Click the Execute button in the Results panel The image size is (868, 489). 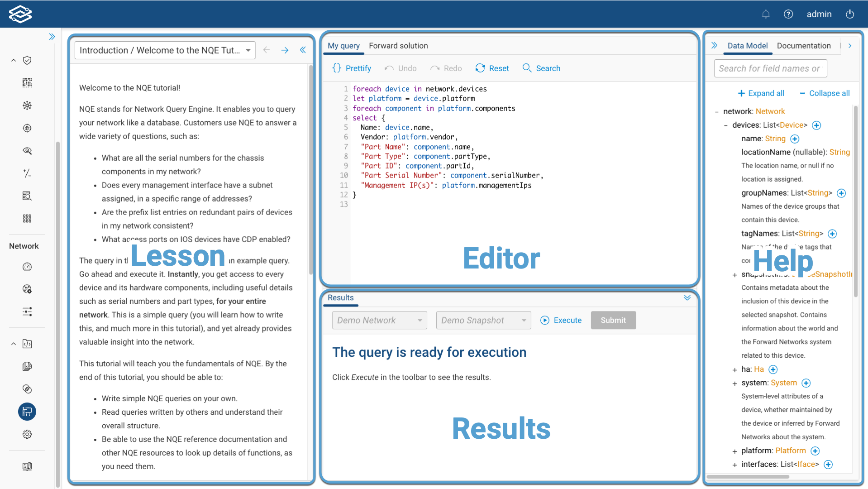[x=561, y=320]
